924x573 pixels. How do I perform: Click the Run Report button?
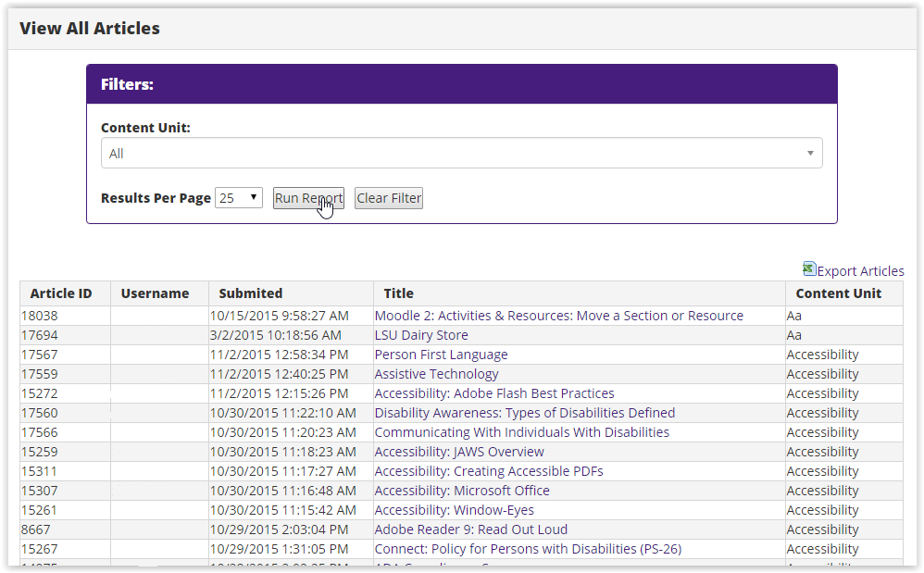[x=308, y=197]
